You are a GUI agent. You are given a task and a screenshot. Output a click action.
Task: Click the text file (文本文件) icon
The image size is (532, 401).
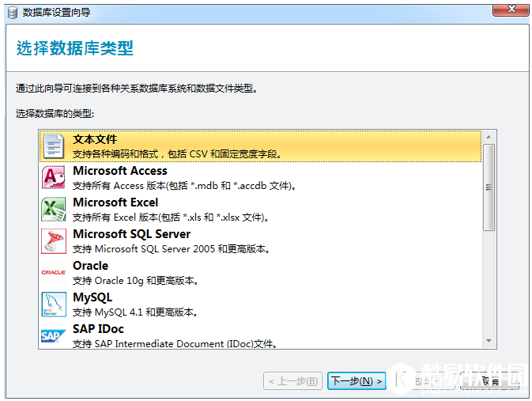tap(53, 146)
